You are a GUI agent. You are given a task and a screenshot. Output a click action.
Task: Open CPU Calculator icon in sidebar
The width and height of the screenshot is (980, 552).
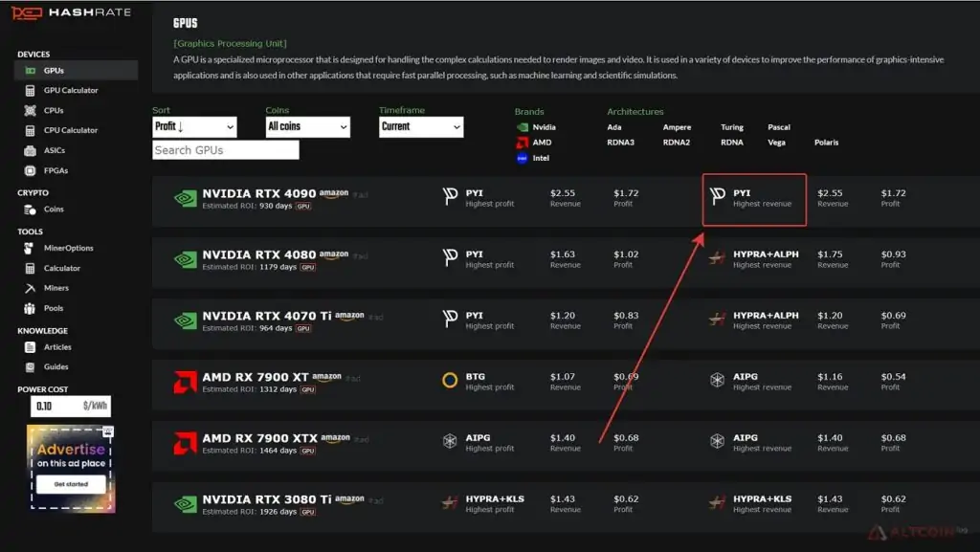(30, 130)
